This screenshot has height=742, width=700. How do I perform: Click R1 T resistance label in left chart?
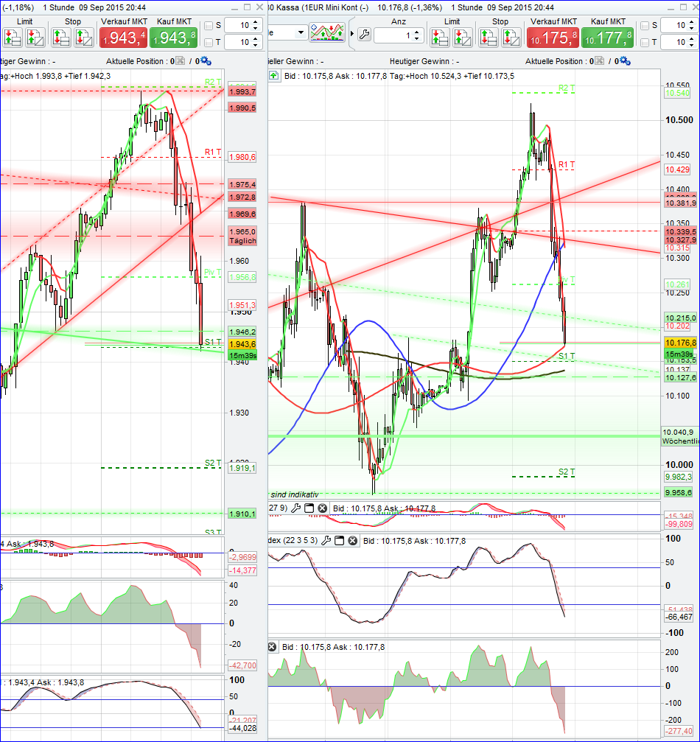(x=213, y=152)
